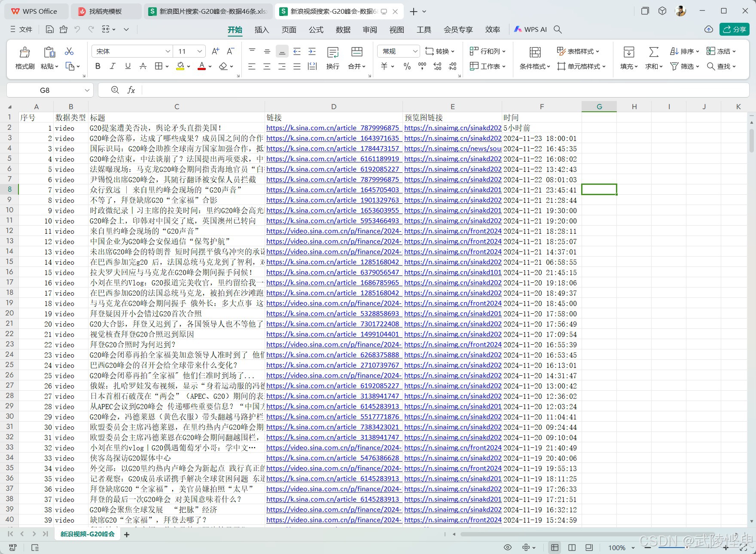
Task: Apply percent style format
Action: [407, 66]
